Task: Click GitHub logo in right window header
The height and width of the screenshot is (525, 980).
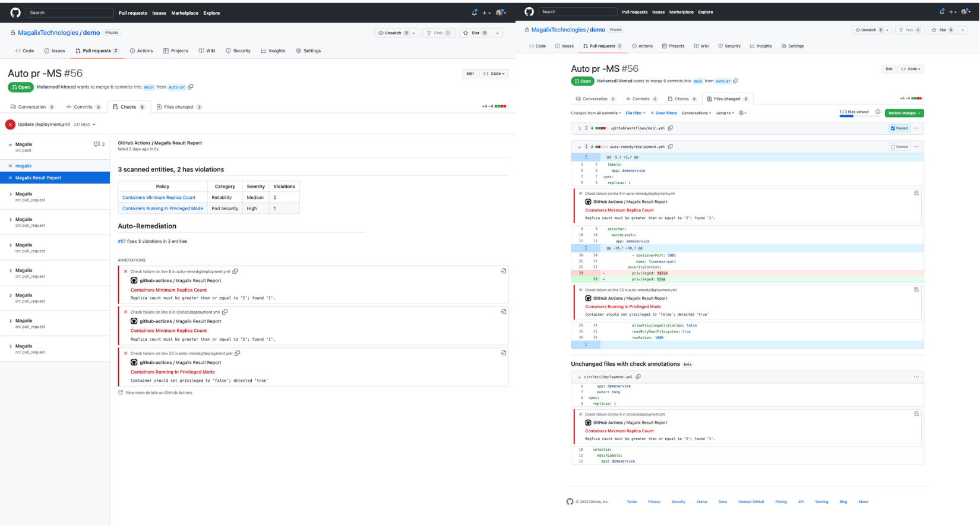Action: click(529, 12)
